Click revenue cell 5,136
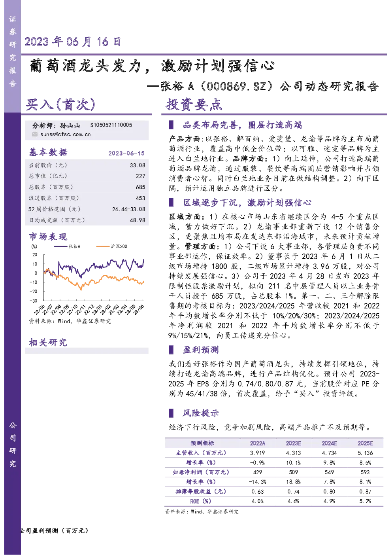 365,453
